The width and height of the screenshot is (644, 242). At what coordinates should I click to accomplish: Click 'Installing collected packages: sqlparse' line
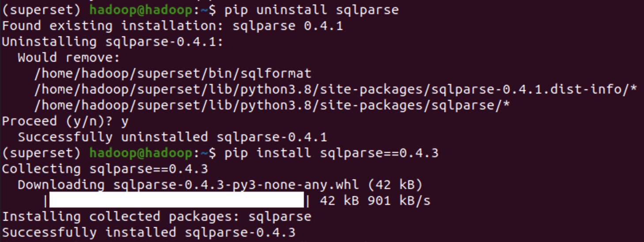[x=157, y=217]
